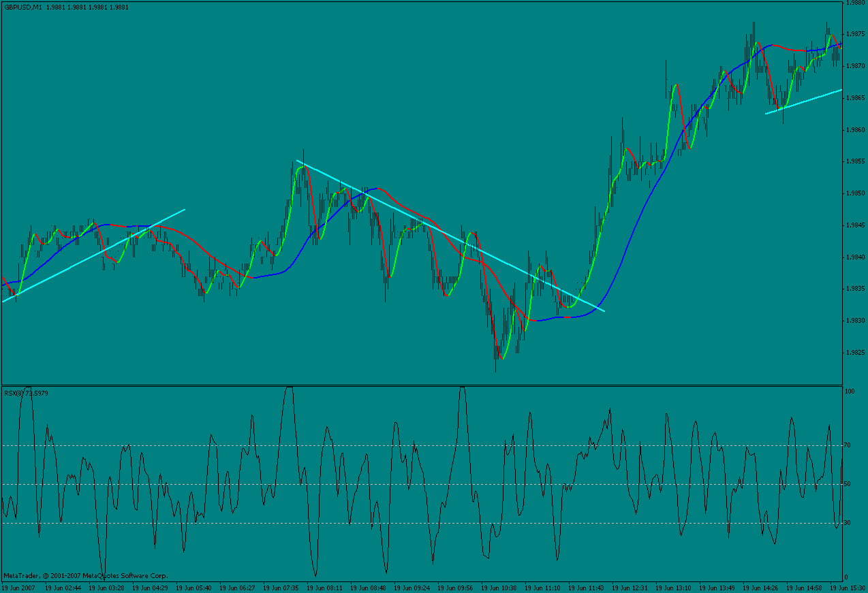Click the MetaTrader copyright text

(85, 576)
